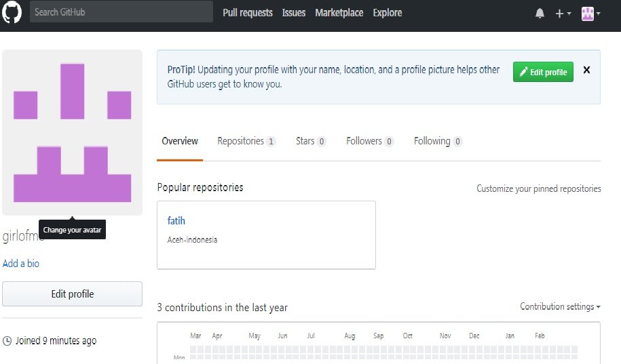621x364 pixels.
Task: Click the large purple profile avatar
Action: (x=72, y=133)
